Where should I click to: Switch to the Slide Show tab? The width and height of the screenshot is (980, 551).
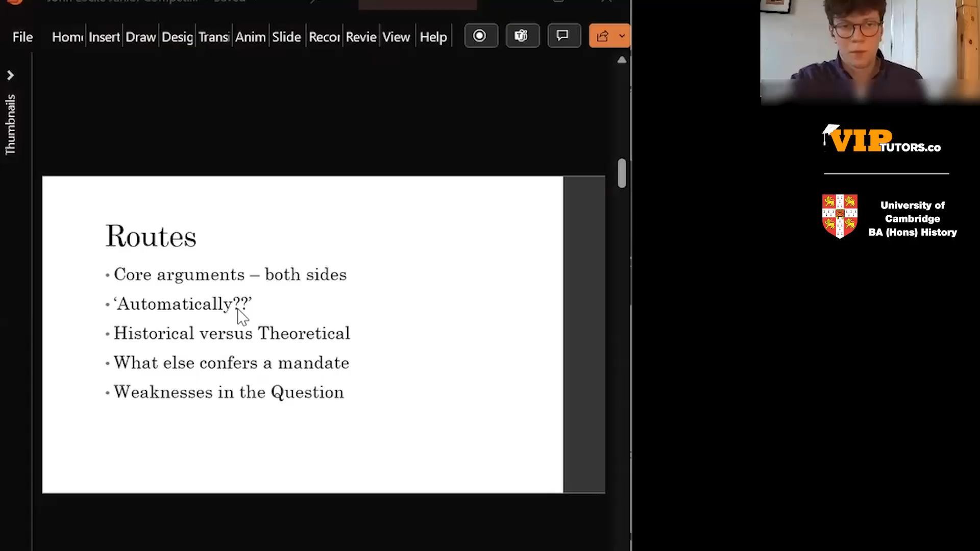tap(286, 37)
